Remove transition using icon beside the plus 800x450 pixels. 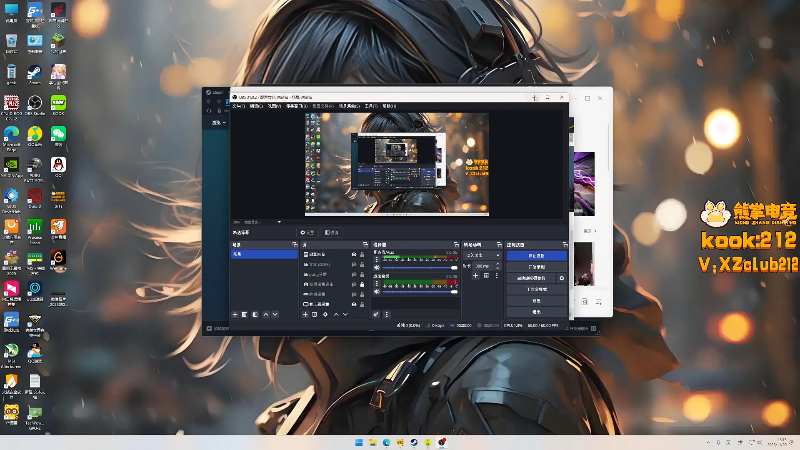pyautogui.click(x=486, y=276)
